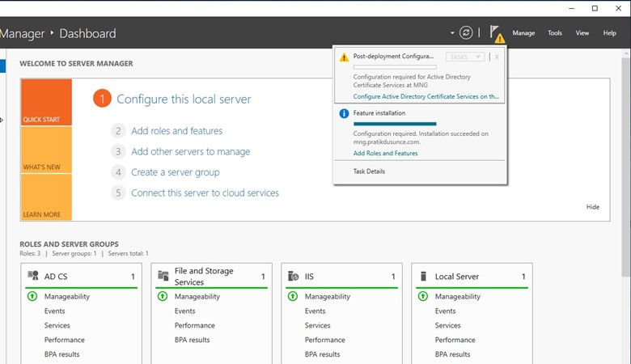Screen dimensions: 631x364
Task: Open AD CS tile title
Action: pyautogui.click(x=56, y=277)
